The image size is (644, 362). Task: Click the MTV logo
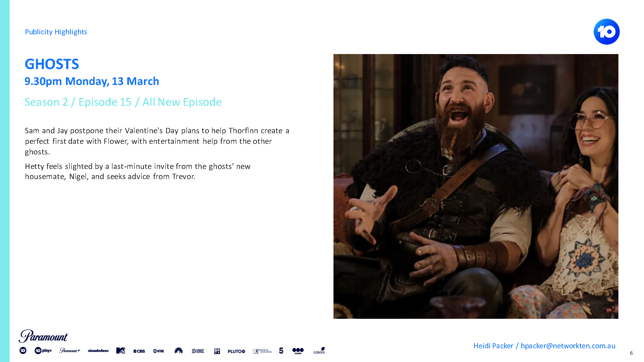pyautogui.click(x=120, y=350)
